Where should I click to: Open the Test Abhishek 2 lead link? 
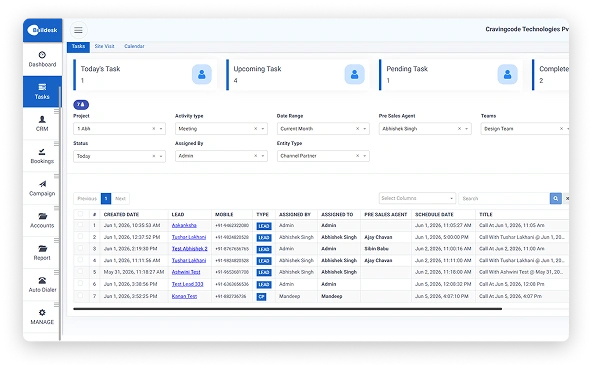[x=190, y=249]
